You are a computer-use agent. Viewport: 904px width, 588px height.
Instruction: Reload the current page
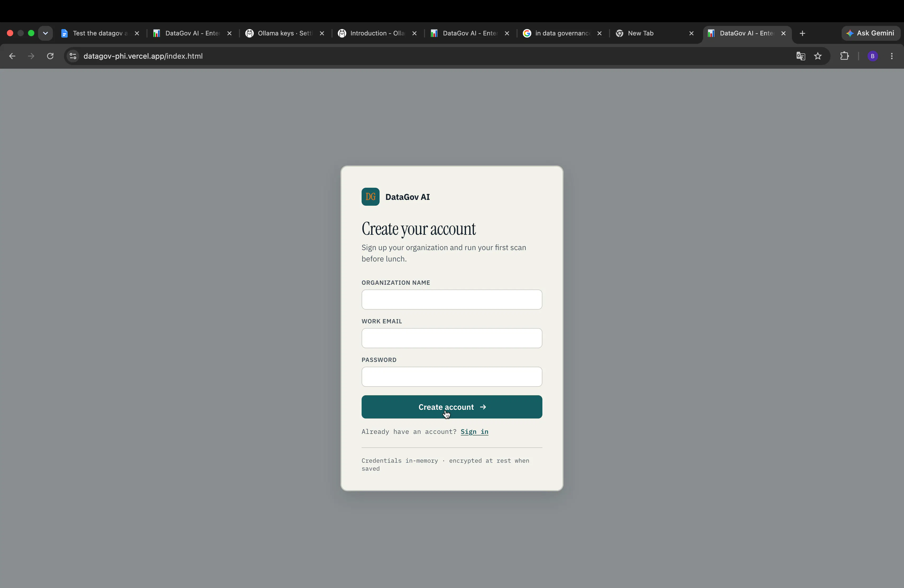point(50,56)
